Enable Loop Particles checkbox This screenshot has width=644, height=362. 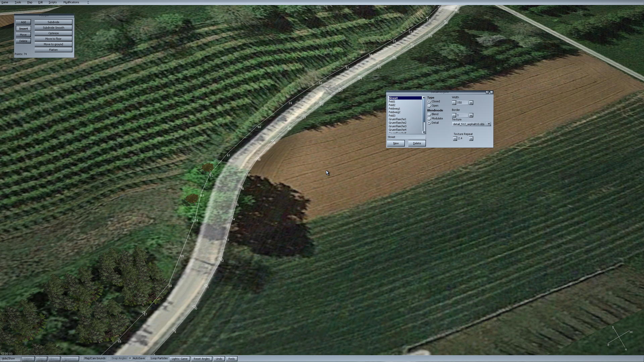click(x=148, y=359)
